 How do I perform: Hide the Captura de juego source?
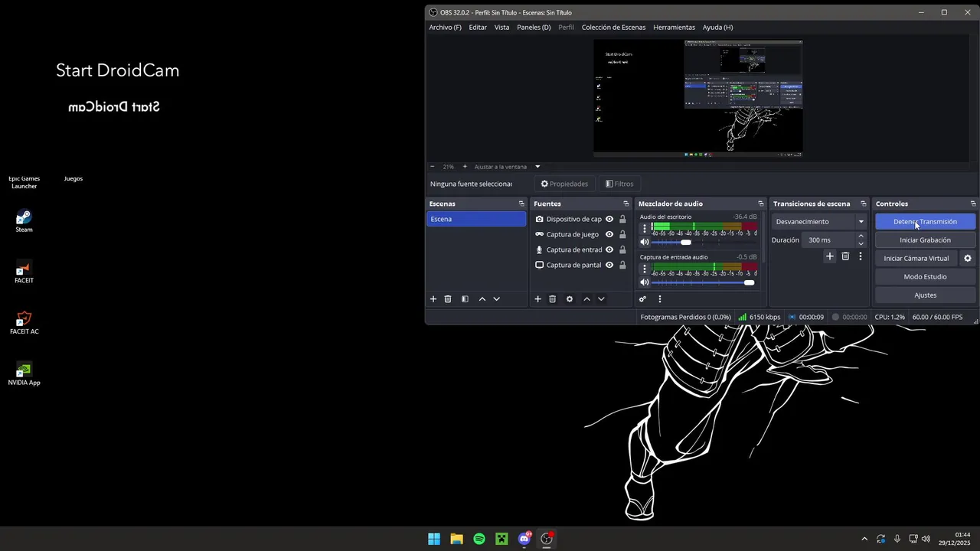point(609,234)
